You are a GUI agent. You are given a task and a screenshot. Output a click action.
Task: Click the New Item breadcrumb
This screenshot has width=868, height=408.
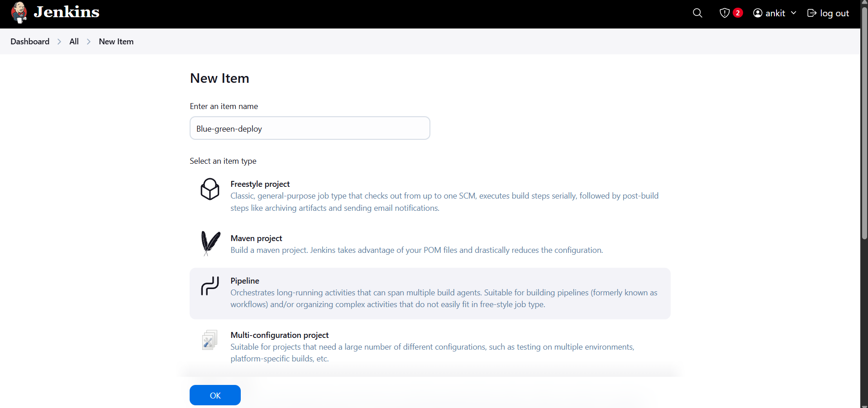point(116,42)
